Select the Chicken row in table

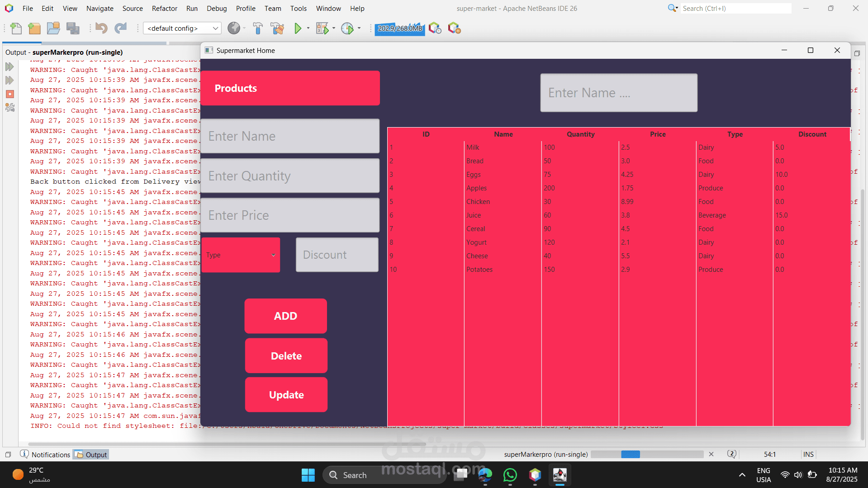pyautogui.click(x=619, y=202)
